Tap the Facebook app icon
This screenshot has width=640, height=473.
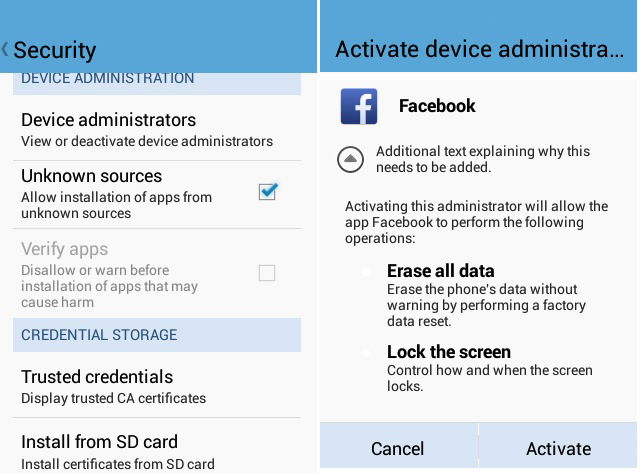[x=358, y=106]
